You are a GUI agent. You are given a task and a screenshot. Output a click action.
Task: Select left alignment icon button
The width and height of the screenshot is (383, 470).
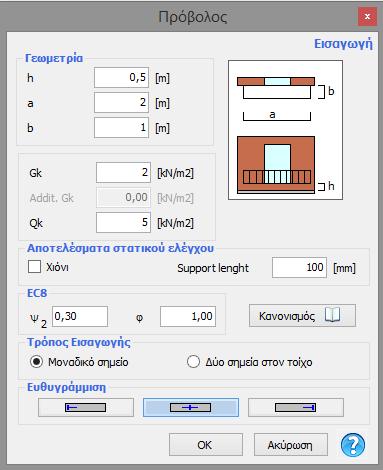[86, 407]
